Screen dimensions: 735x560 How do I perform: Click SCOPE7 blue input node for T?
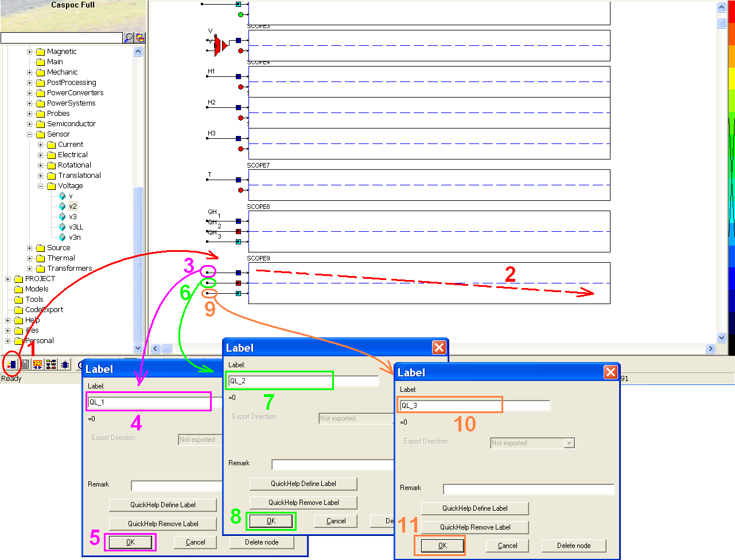[238, 180]
